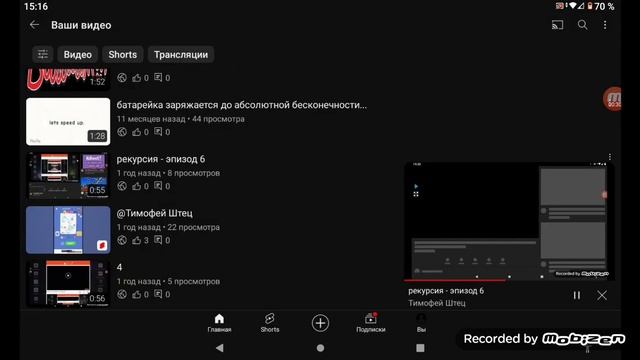The image size is (640, 360).
Task: Click the miniplayer red progress bar
Action: pyautogui.click(x=455, y=280)
